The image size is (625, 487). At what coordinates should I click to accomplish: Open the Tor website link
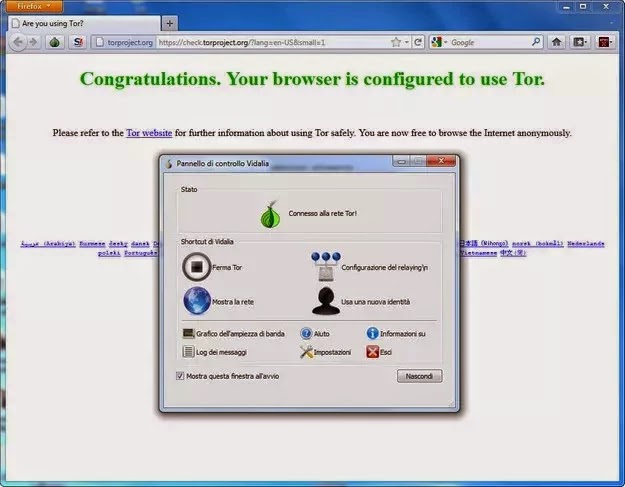point(149,133)
